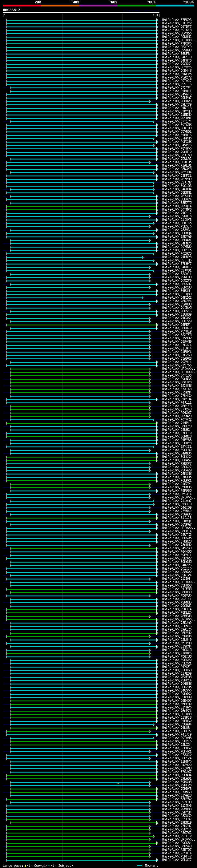
Task: Click the UniRef100_Q6B8V3 hit label
Action: [176, 101]
